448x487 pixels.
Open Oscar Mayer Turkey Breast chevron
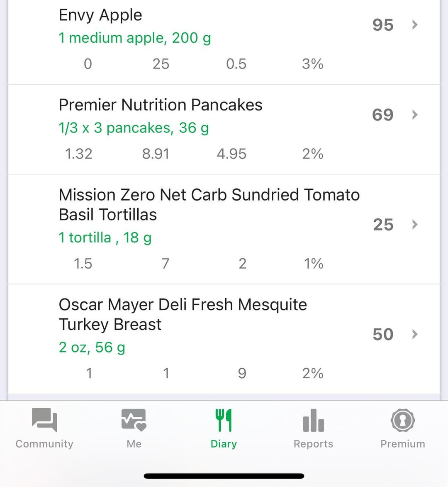pos(415,334)
